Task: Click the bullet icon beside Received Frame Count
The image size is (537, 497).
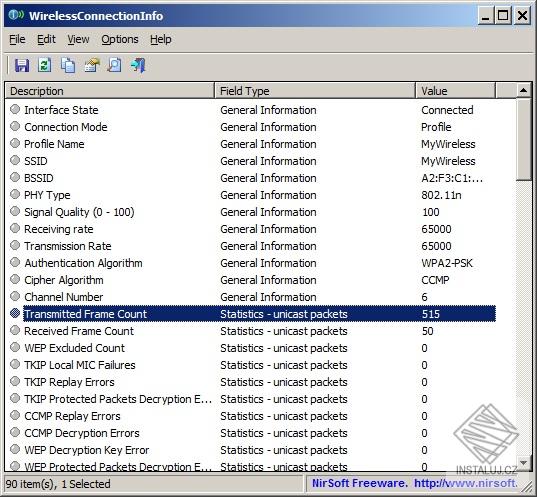Action: pos(15,330)
